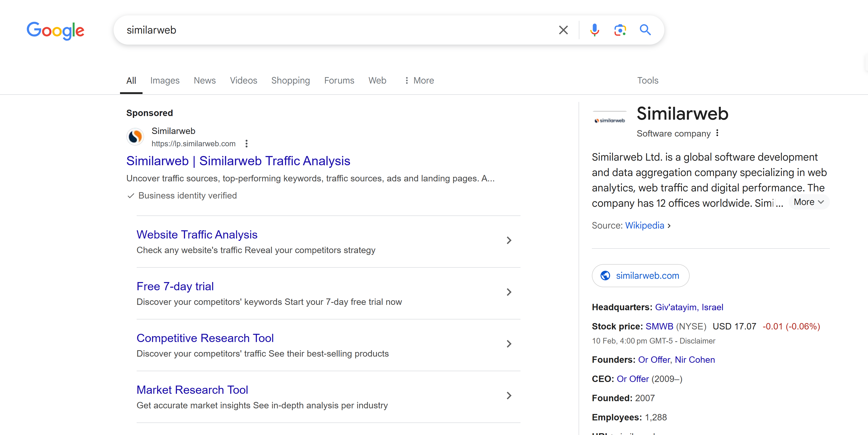Visit similarweb.com from the knowledge panel button
Viewport: 868px width, 435px height.
tap(640, 275)
